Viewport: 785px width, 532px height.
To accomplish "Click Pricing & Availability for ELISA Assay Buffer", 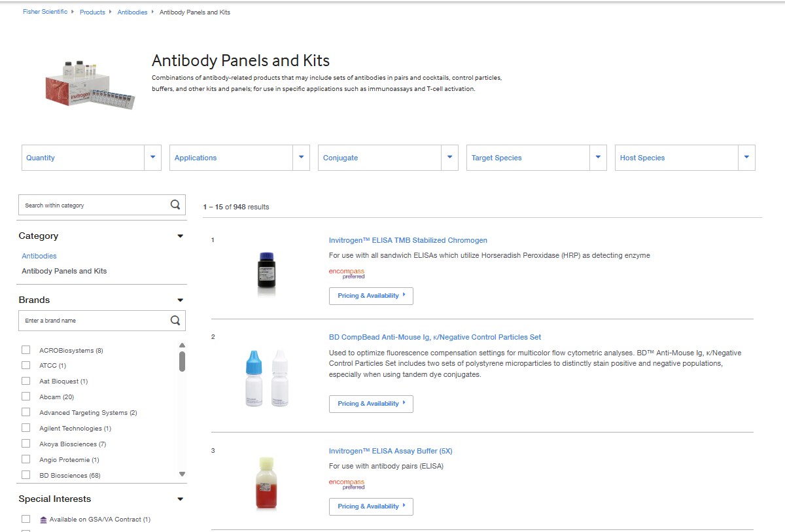I will [x=371, y=506].
